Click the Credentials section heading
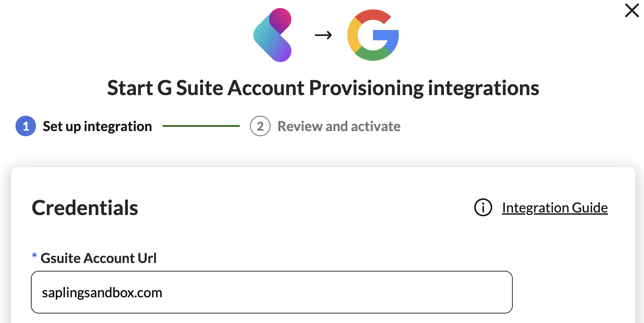This screenshot has width=644, height=323. click(85, 208)
